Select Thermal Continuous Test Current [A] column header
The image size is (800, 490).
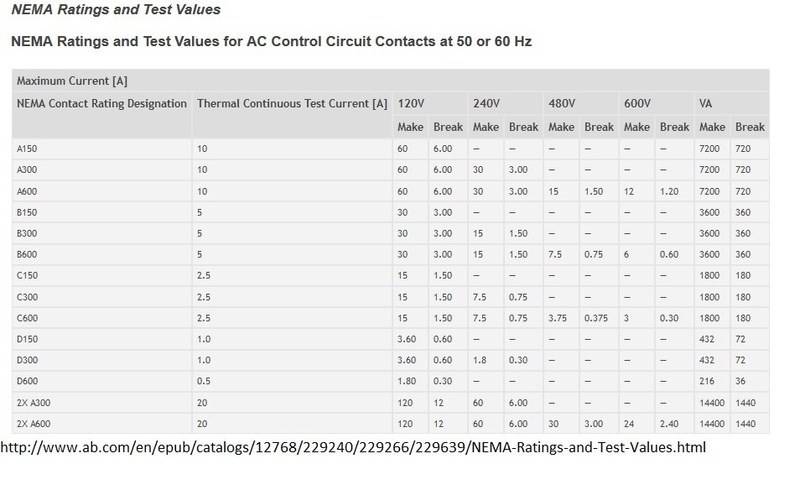coord(292,103)
